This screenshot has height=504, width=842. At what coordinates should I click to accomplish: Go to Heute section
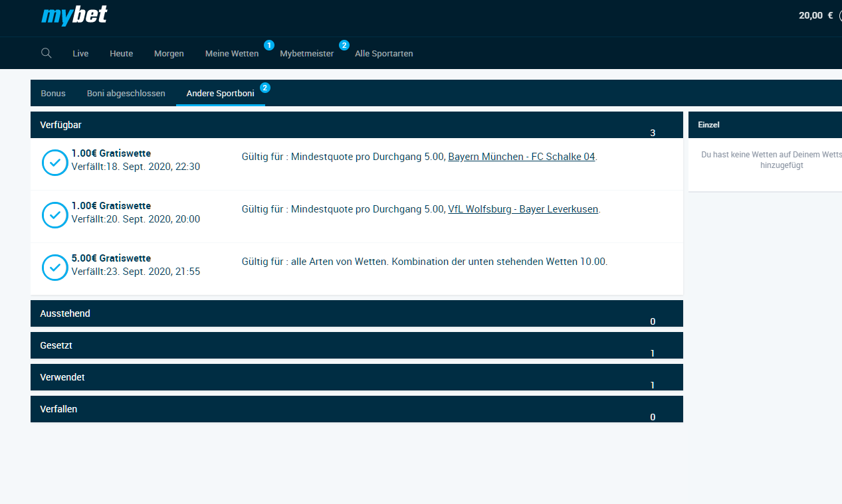coord(121,54)
